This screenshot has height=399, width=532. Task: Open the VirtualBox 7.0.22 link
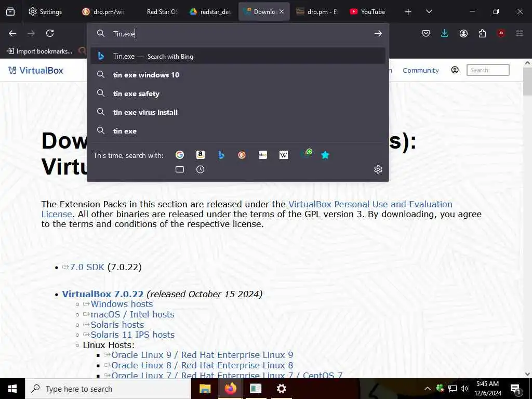pyautogui.click(x=103, y=294)
